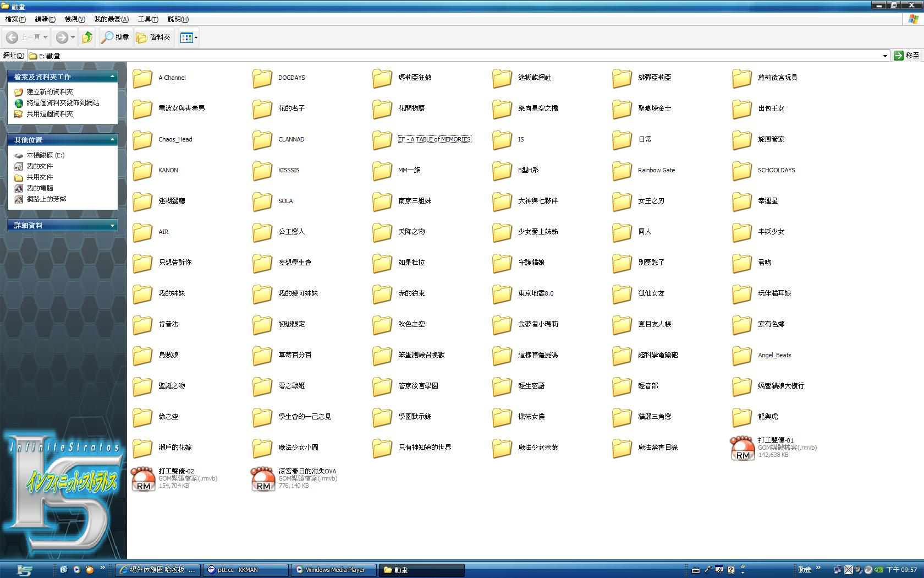Switch to Windows Media Player taskbar button
This screenshot has width=924, height=578.
[334, 570]
